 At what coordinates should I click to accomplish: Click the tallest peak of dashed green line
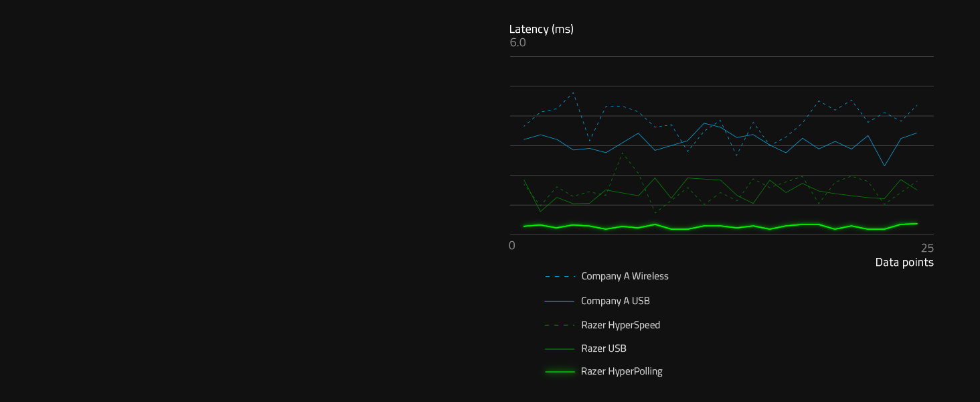pyautogui.click(x=623, y=153)
